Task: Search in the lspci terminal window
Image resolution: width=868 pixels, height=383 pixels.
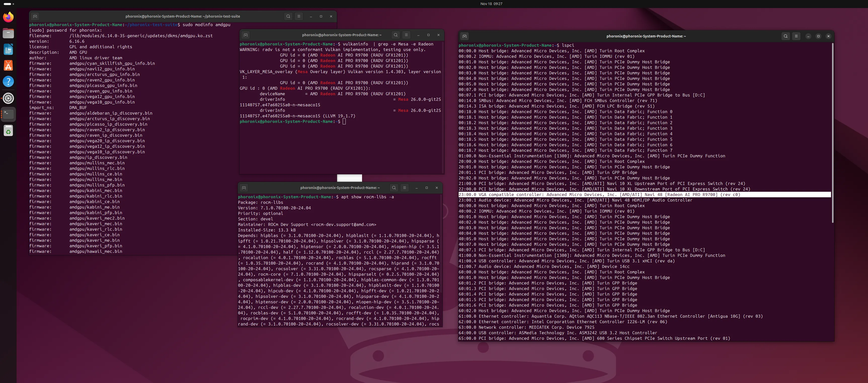Action: [x=785, y=36]
